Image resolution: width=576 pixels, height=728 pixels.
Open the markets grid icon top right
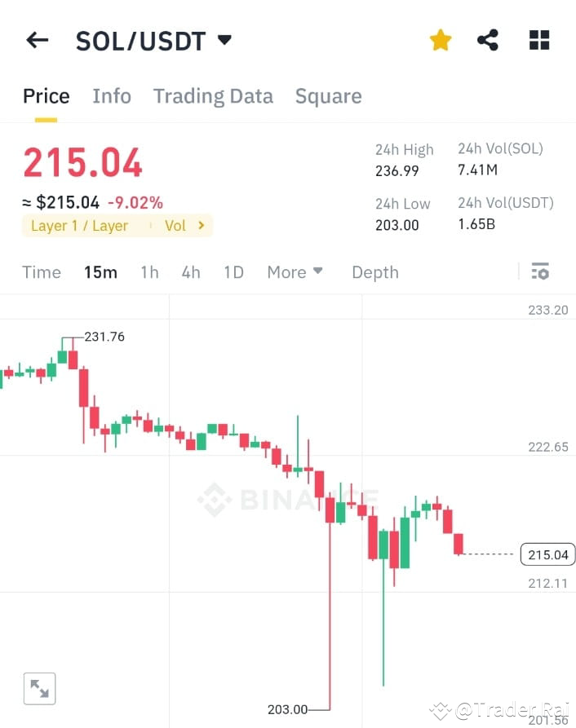[x=538, y=39]
